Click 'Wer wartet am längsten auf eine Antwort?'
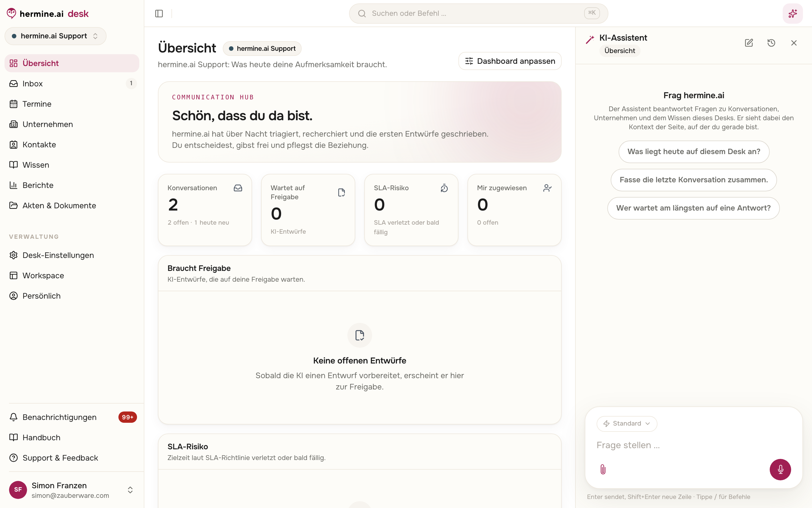The height and width of the screenshot is (508, 812). pyautogui.click(x=693, y=208)
